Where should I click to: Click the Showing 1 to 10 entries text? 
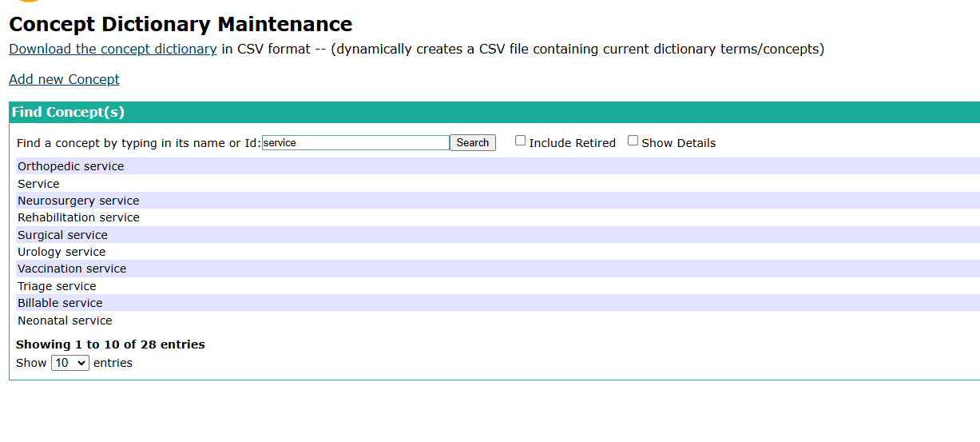tap(110, 344)
